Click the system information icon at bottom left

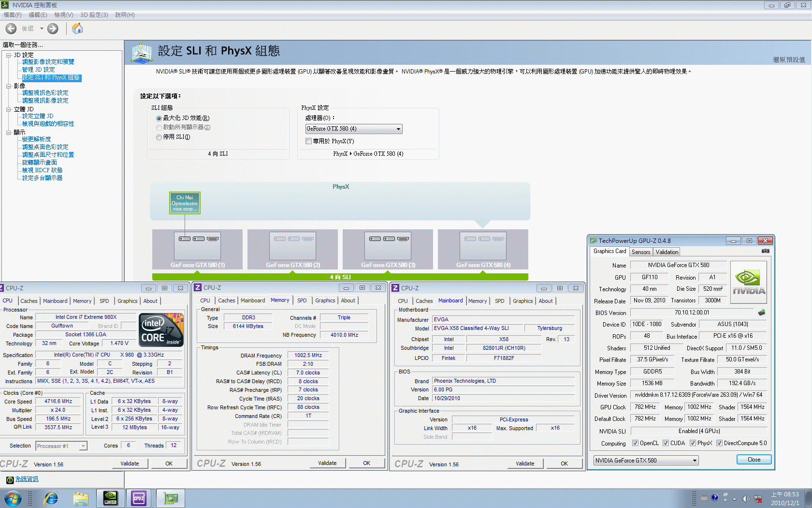click(10, 480)
